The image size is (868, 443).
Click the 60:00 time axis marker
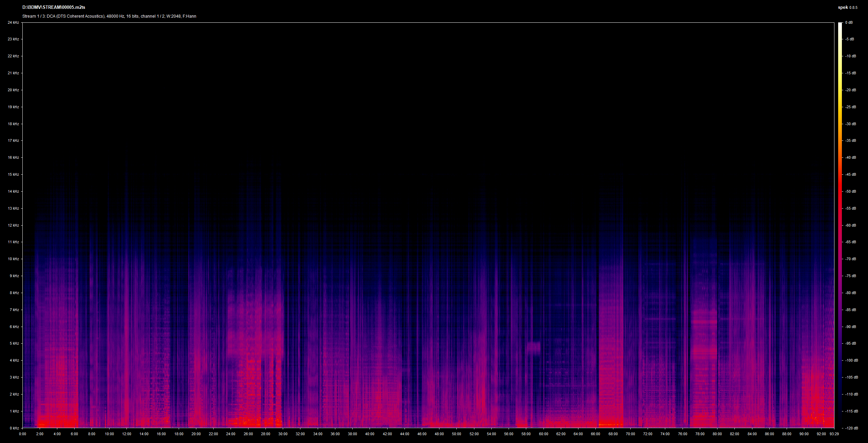[544, 434]
